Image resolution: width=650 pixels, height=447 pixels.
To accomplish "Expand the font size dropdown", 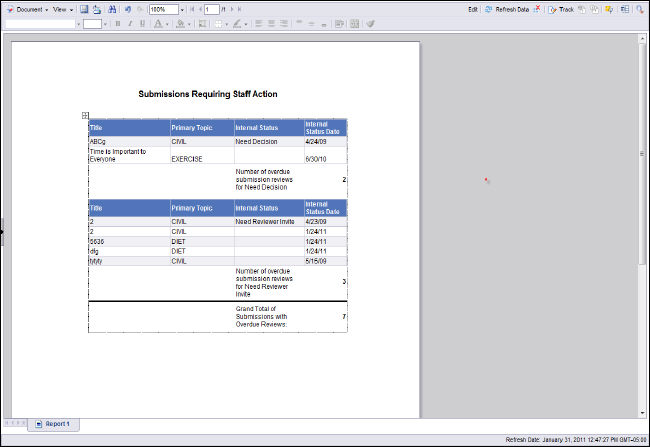I will click(x=103, y=23).
